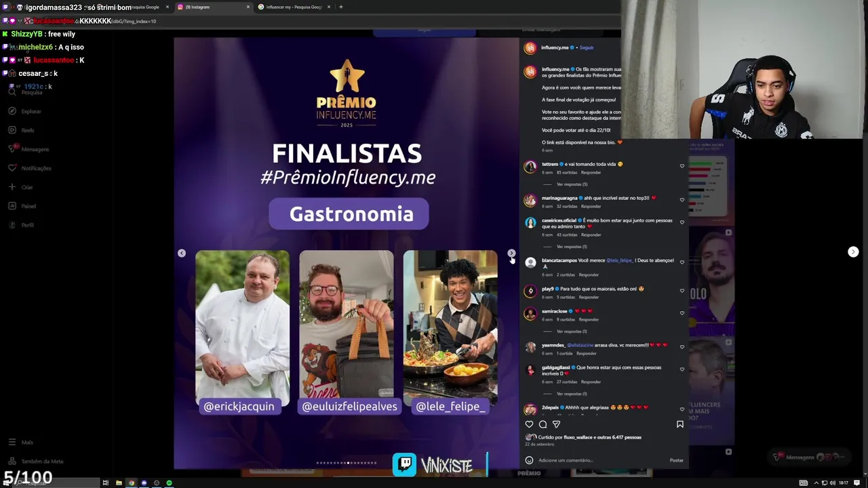The image size is (868, 488).
Task: Open comment bubble icon under the post
Action: pos(542,424)
